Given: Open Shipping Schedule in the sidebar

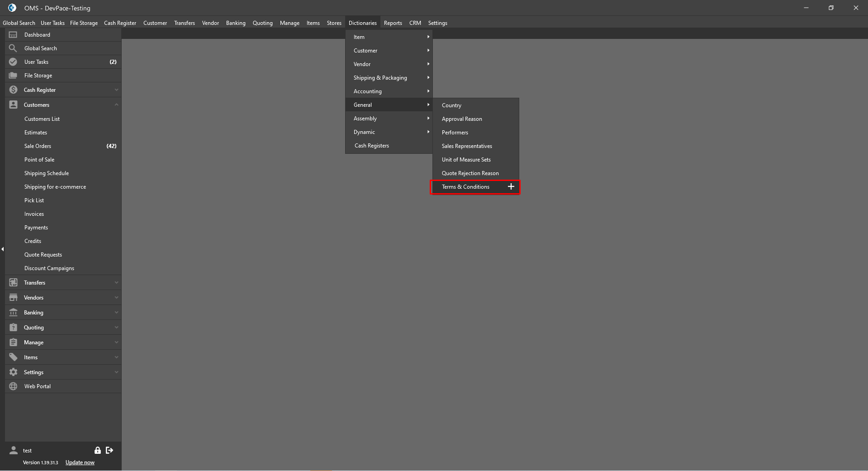Looking at the screenshot, I should (x=63, y=173).
